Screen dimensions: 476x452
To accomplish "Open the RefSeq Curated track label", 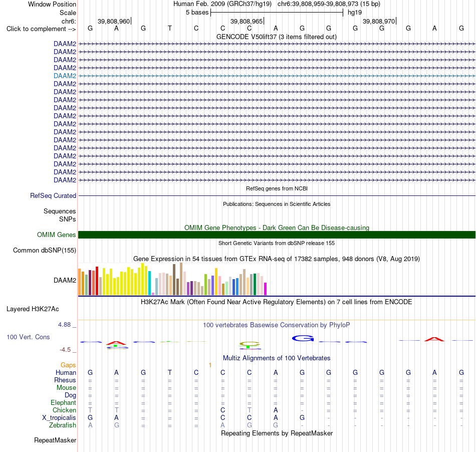I will pyautogui.click(x=53, y=195).
